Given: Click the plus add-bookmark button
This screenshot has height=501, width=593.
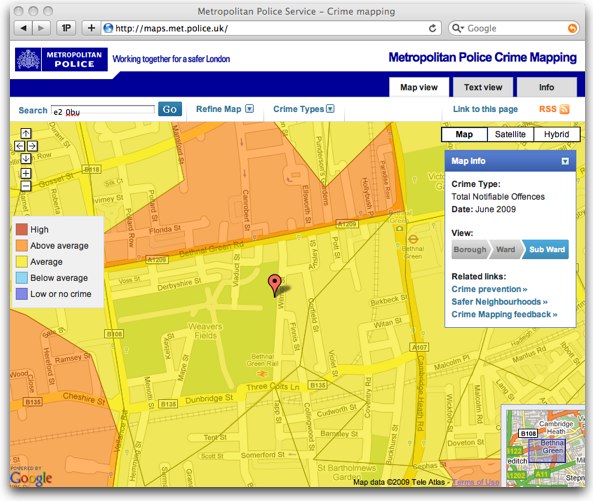Looking at the screenshot, I should (x=91, y=28).
